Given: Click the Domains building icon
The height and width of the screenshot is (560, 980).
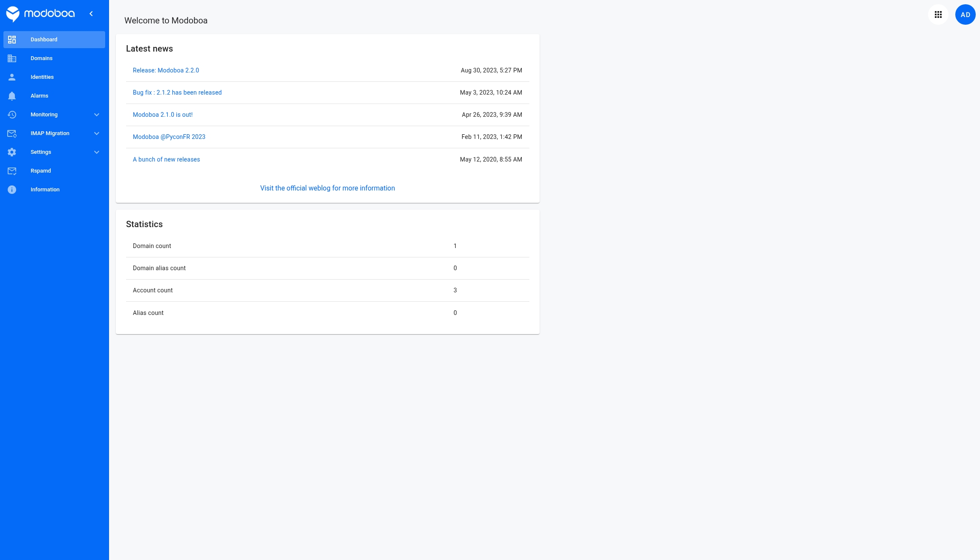Looking at the screenshot, I should tap(12, 58).
